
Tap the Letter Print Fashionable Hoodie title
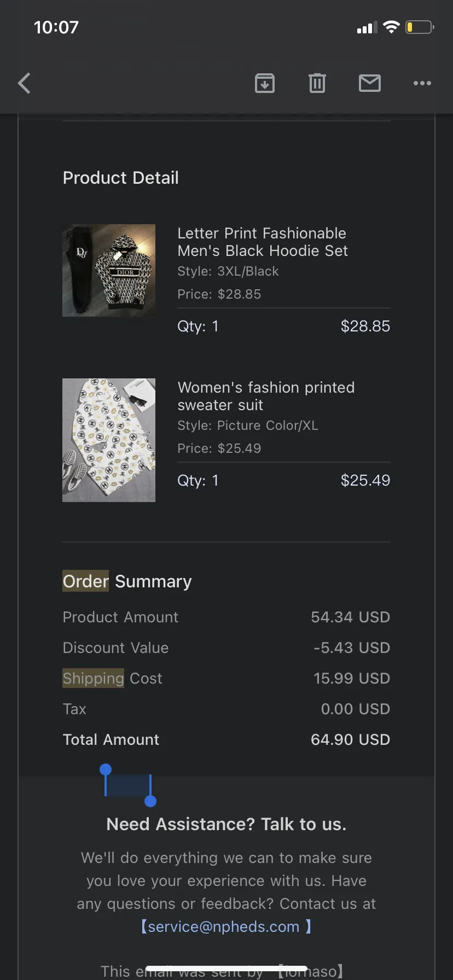tap(263, 242)
